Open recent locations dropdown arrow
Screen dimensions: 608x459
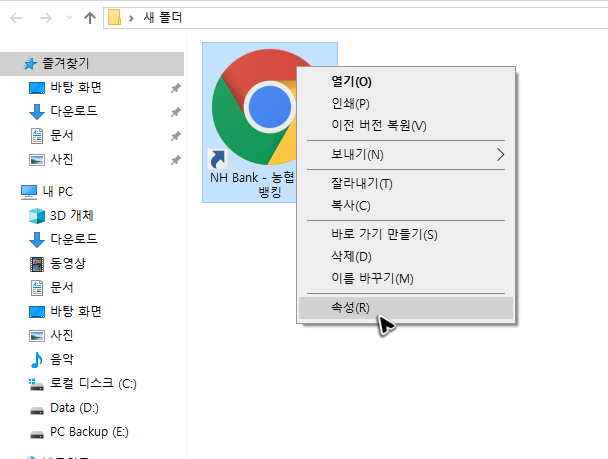pyautogui.click(x=69, y=17)
